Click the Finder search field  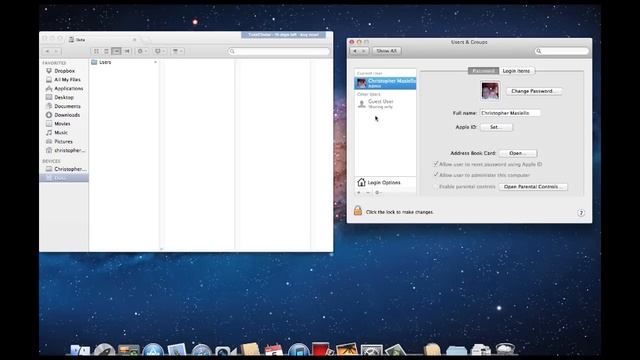point(279,51)
